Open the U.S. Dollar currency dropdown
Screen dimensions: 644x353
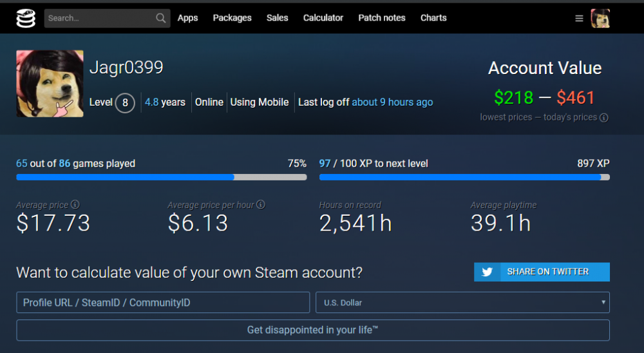[x=462, y=302]
